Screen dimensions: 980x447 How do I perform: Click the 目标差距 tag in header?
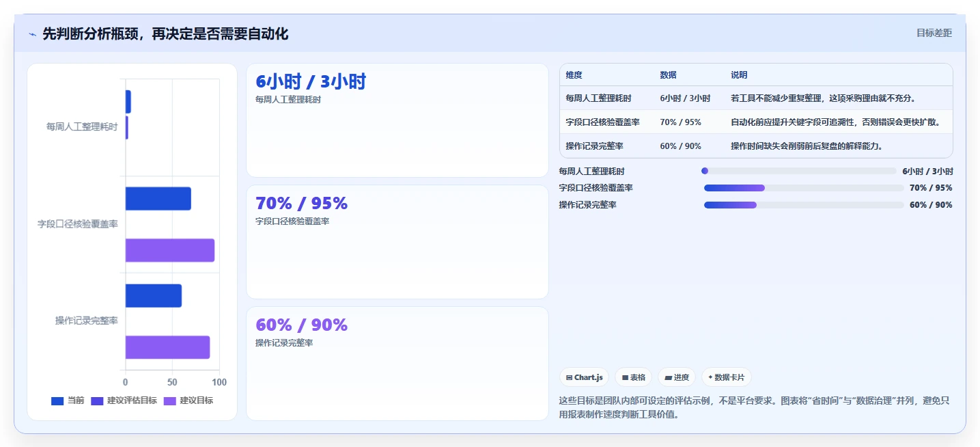click(x=934, y=33)
